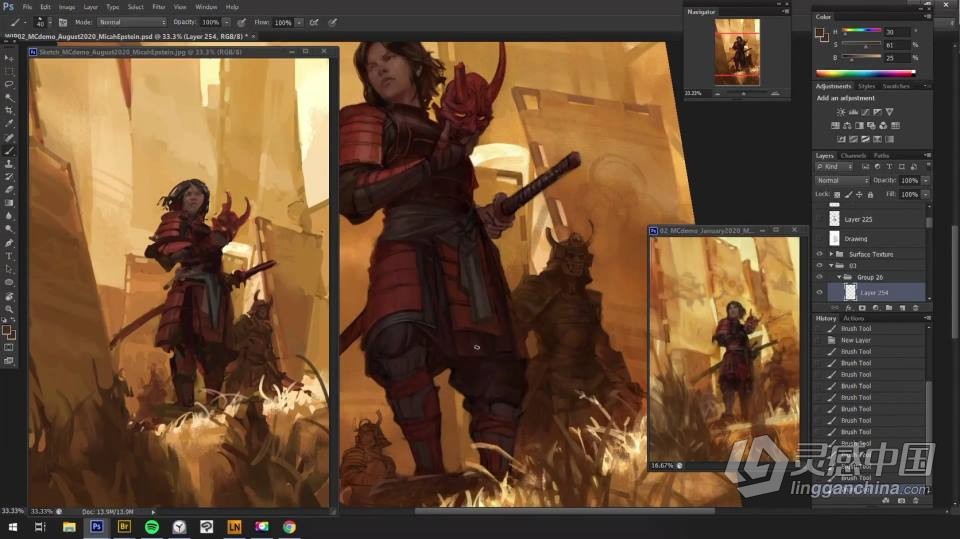Open the Filter menu
This screenshot has height=539, width=960.
click(x=159, y=7)
